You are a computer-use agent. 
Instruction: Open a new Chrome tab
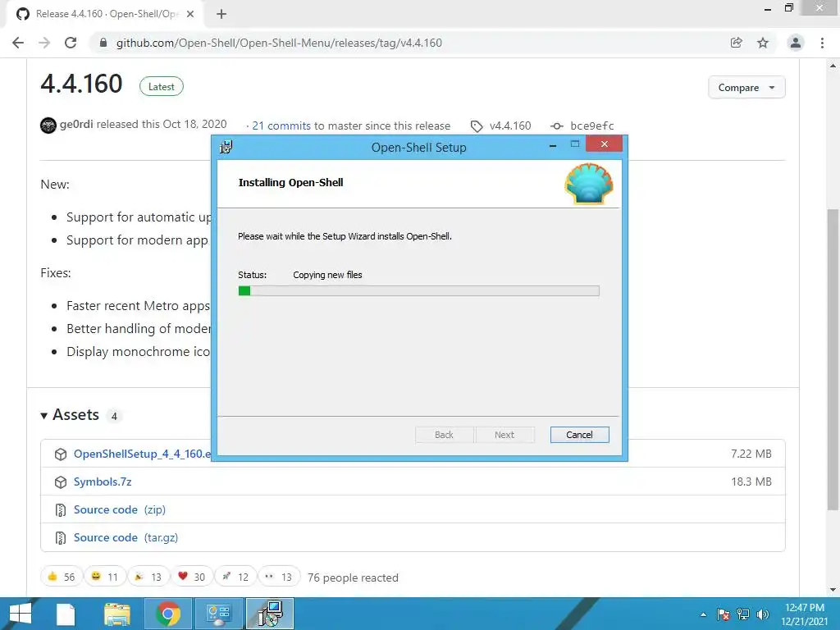[221, 14]
